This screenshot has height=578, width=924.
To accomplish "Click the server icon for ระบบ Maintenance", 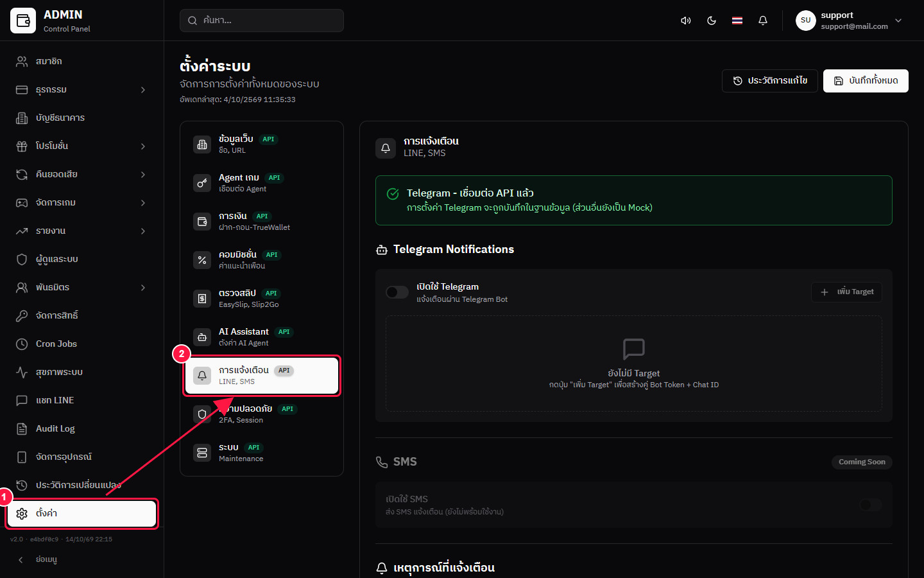I will coord(202,453).
